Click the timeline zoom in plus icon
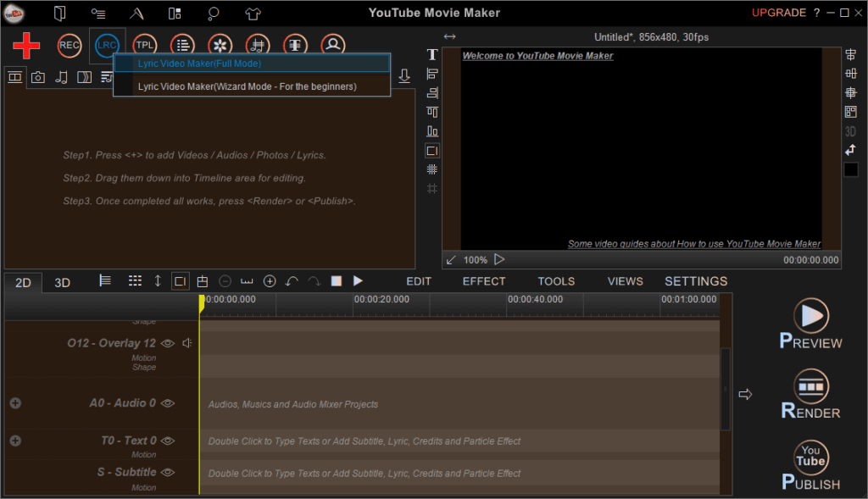This screenshot has width=868, height=499. pos(270,281)
